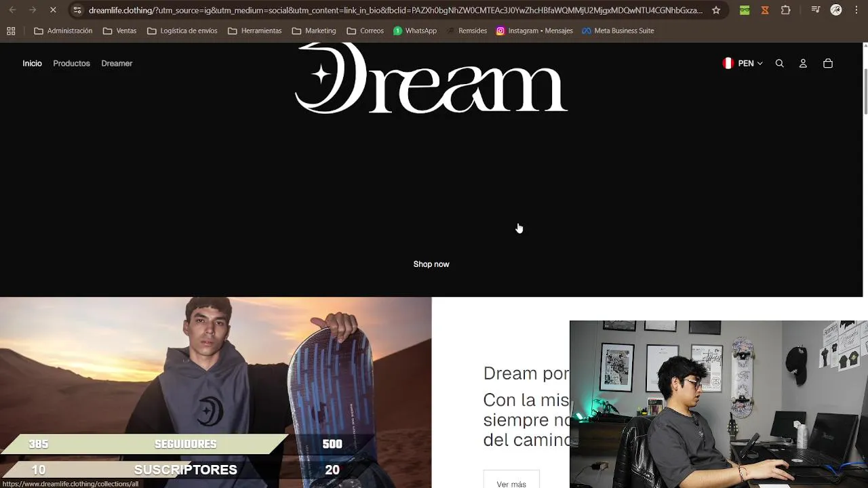Open the account login person icon
The image size is (868, 488).
803,63
